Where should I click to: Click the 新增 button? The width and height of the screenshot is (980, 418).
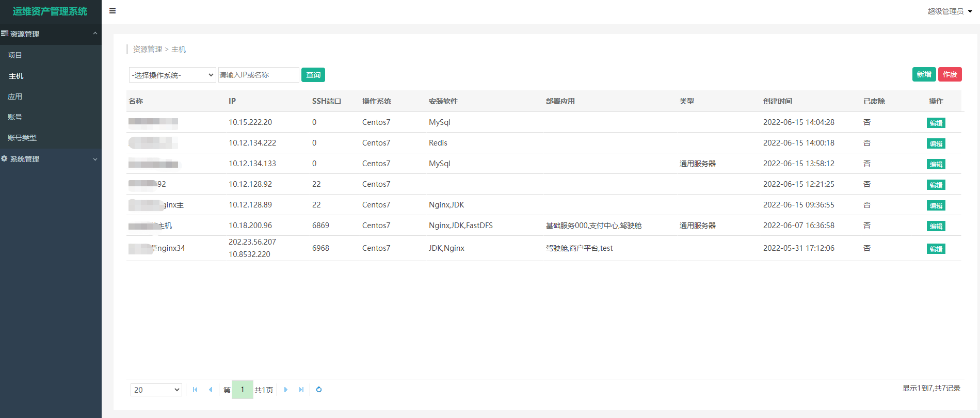point(924,74)
